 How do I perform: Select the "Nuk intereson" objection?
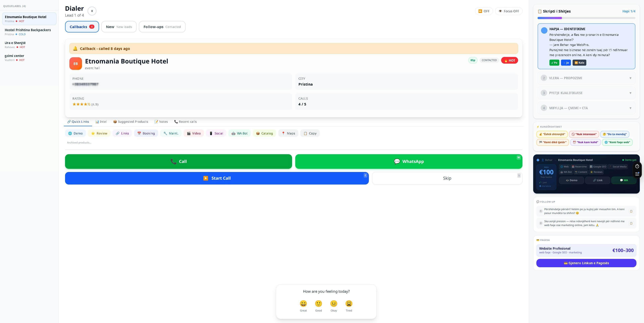pyautogui.click(x=584, y=134)
